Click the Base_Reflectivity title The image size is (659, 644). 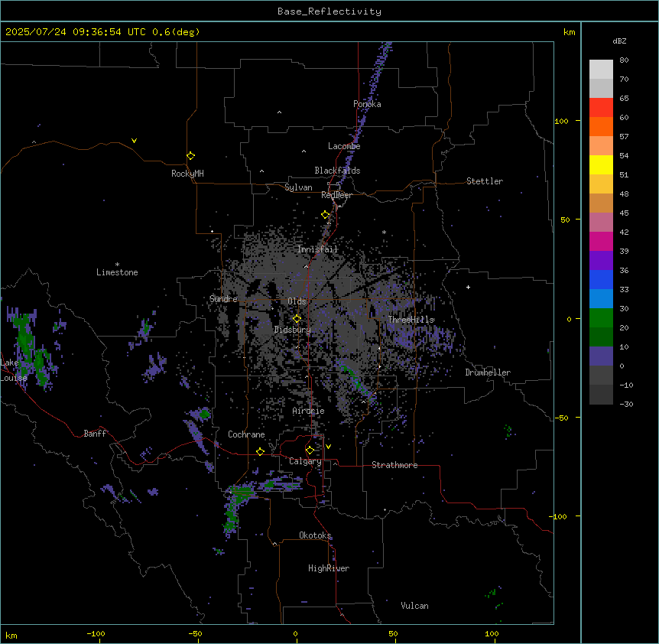[329, 11]
